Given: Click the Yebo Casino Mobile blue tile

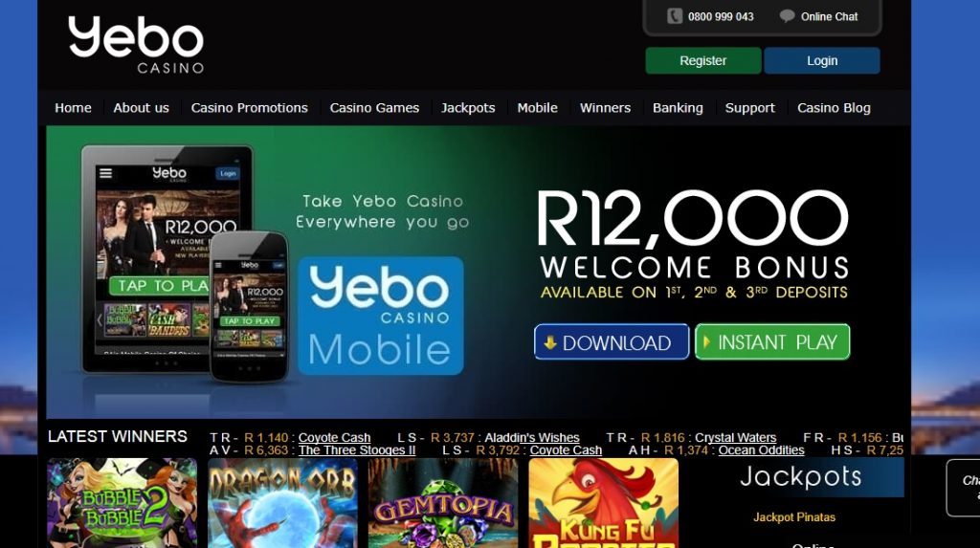Looking at the screenshot, I should (381, 316).
